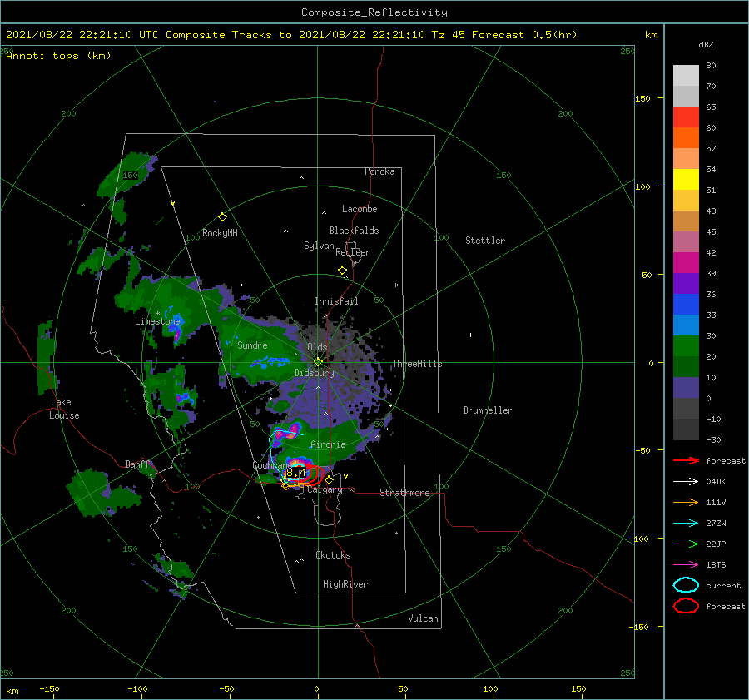Click the Innisfail town label
The width and height of the screenshot is (749, 700).
pos(336,301)
